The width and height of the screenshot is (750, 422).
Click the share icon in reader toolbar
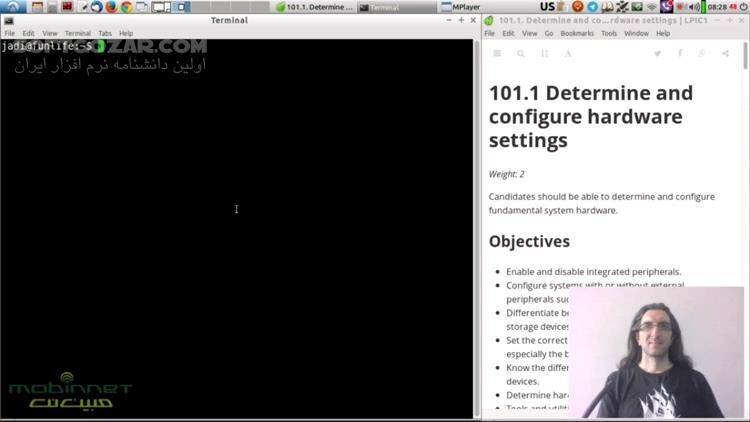pos(724,54)
